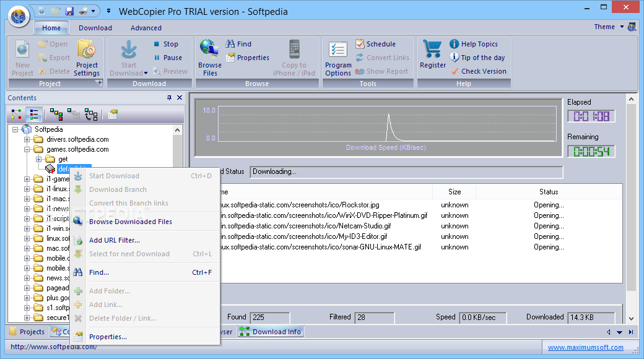Click Stop download button
The height and width of the screenshot is (359, 644).
click(x=167, y=44)
